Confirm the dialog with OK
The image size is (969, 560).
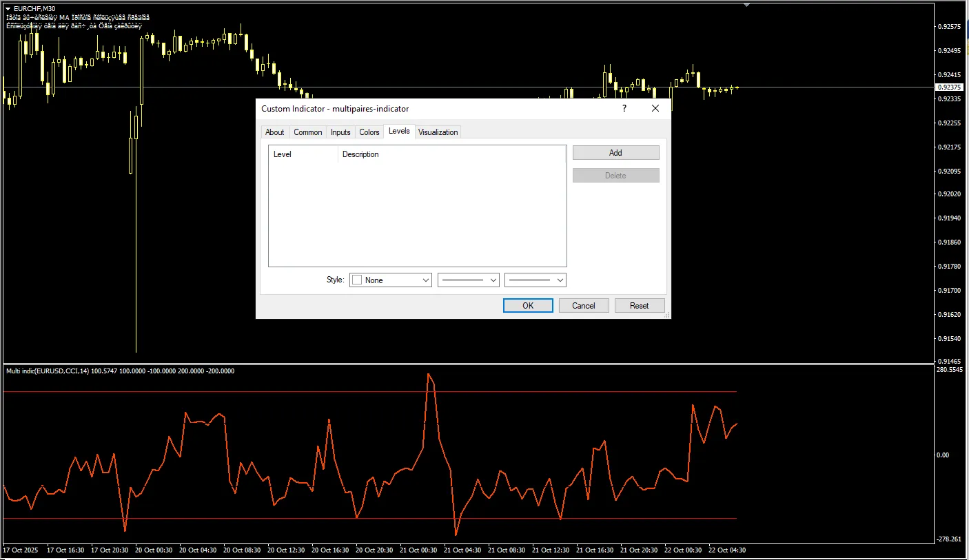(x=528, y=305)
